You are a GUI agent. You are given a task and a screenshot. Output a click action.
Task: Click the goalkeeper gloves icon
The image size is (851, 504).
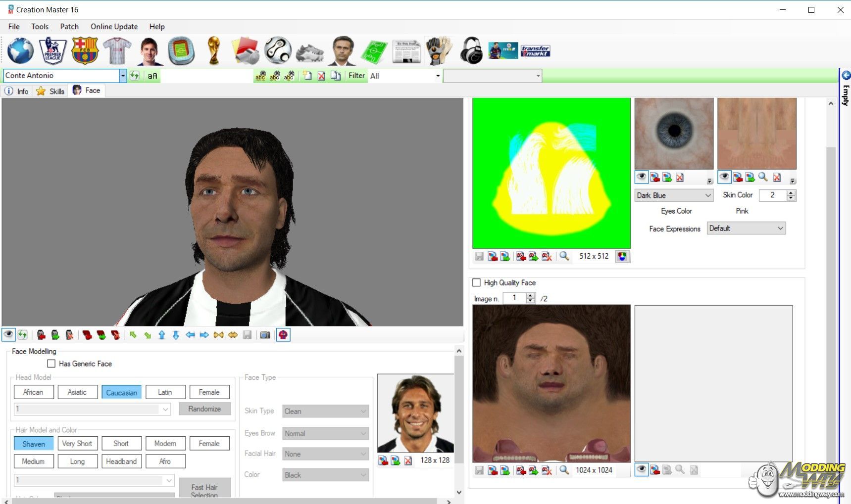point(439,51)
